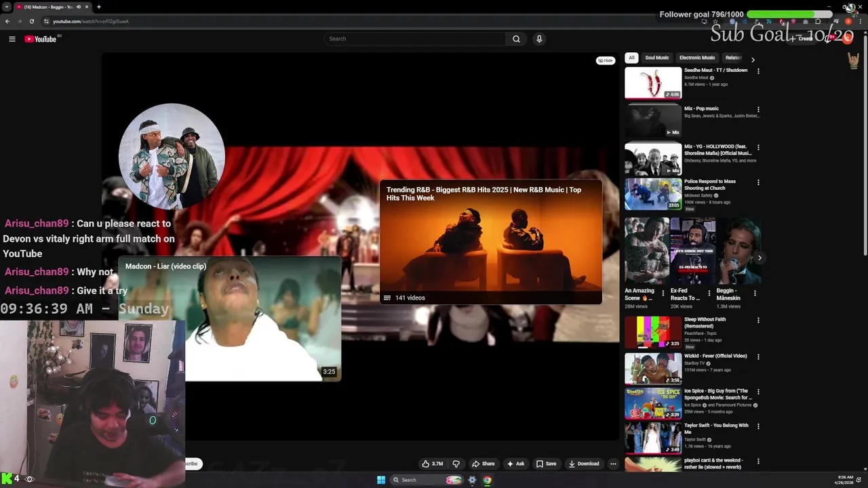Screen dimensions: 868x488
Task: Go to the YouTube home logo
Action: 42,39
